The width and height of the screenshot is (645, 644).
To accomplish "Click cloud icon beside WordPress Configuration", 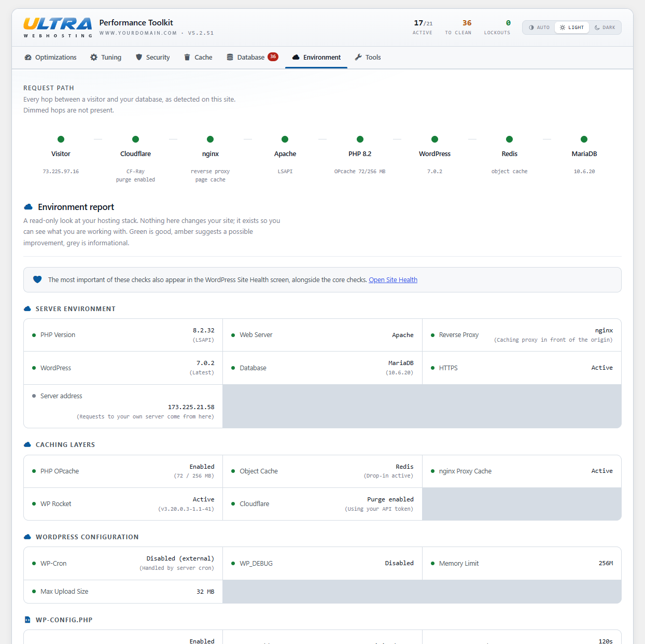I will pos(27,537).
